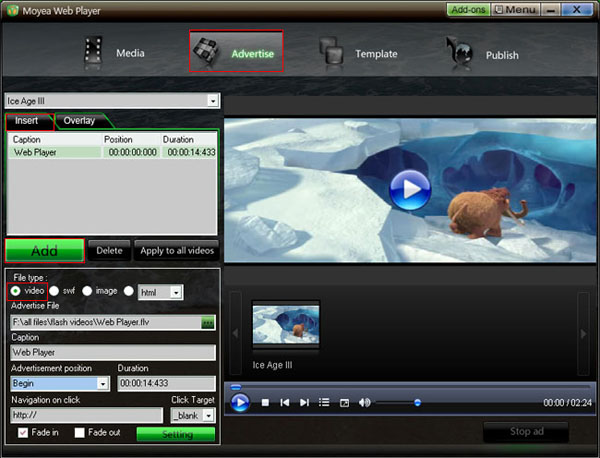Enable the Fade out checkbox
Viewport: 600px width, 458px height.
click(80, 433)
